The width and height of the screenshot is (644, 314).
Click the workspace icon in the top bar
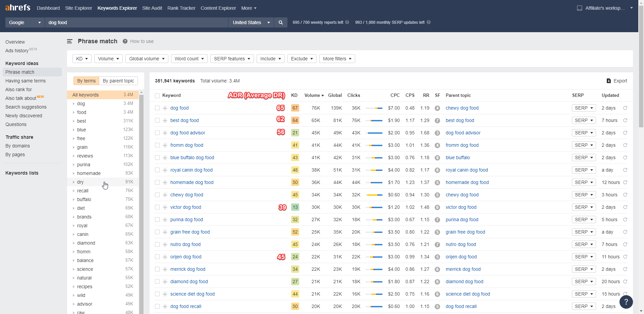580,8
